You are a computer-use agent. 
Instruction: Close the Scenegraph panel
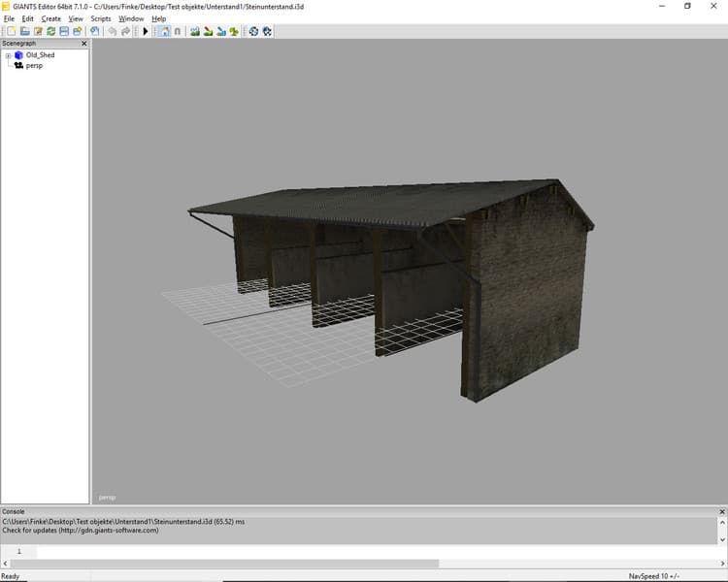[x=83, y=44]
